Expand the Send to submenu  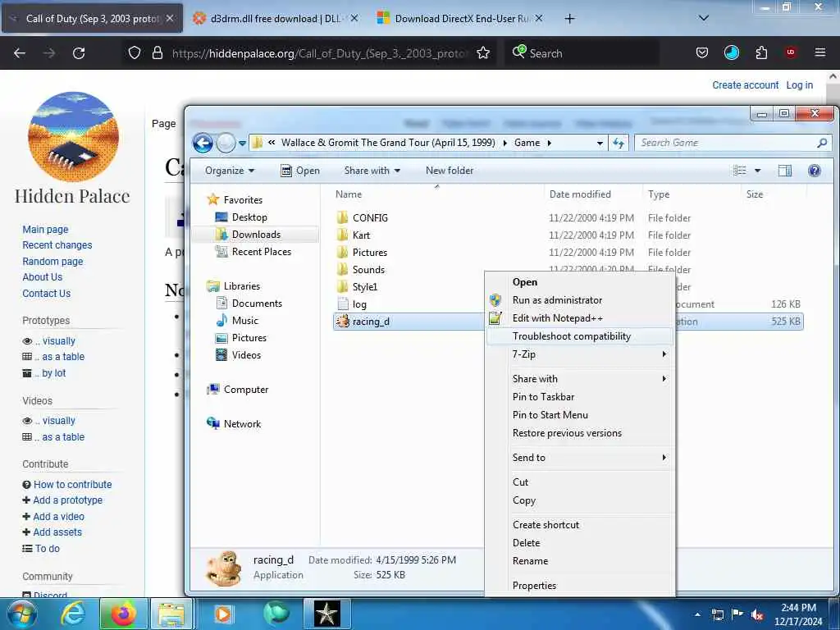click(x=580, y=458)
